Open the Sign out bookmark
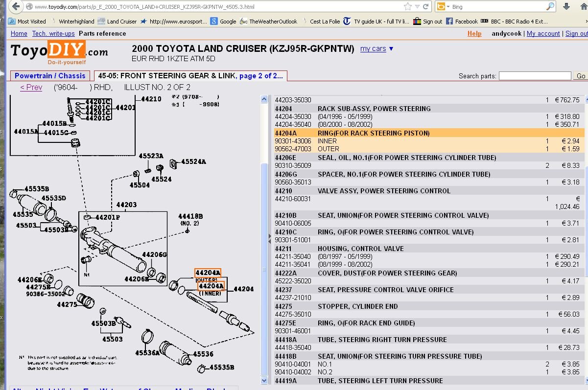The height and width of the screenshot is (390, 588). coord(428,22)
